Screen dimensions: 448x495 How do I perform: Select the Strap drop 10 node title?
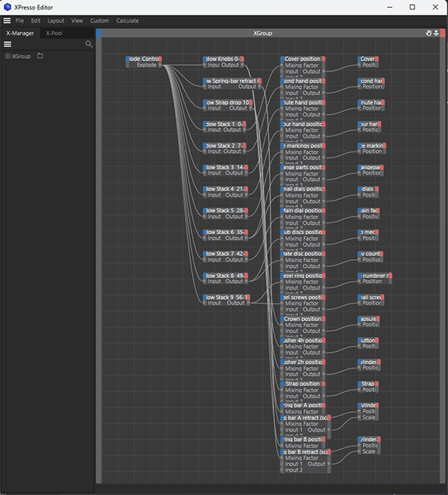pos(228,102)
